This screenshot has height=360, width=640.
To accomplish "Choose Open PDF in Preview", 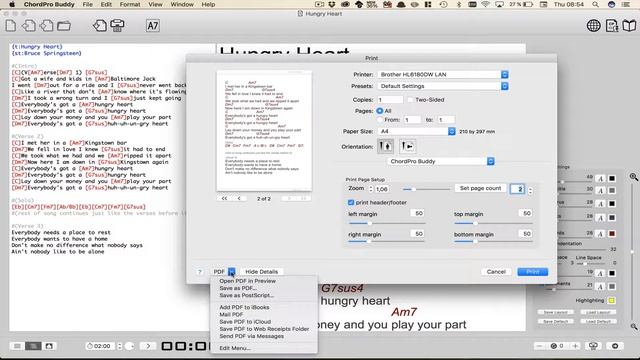I will click(247, 281).
